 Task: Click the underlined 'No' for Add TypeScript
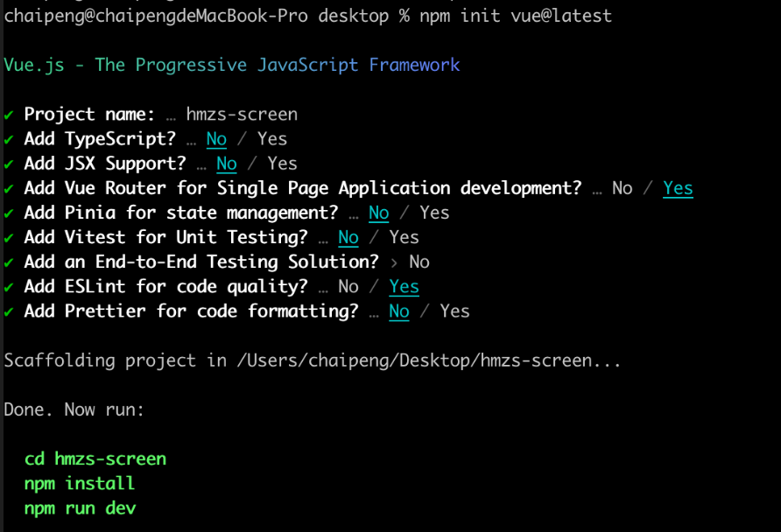(216, 139)
